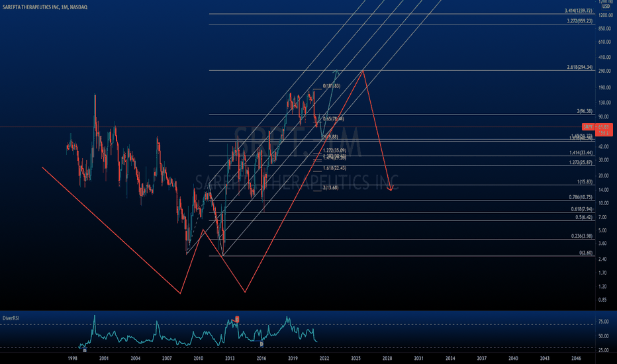Click the 0.236(3.98) Fibonacci level label
The image size is (617, 364).
[x=582, y=236]
